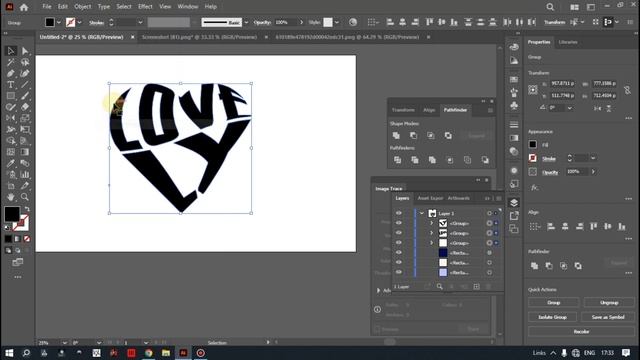The width and height of the screenshot is (640, 360).
Task: Click the Create New Layer icon
Action: pyautogui.click(x=476, y=287)
